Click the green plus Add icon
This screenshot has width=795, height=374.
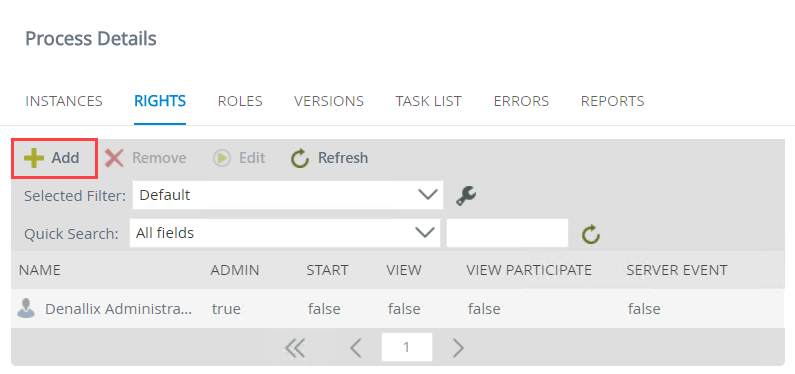pyautogui.click(x=34, y=158)
